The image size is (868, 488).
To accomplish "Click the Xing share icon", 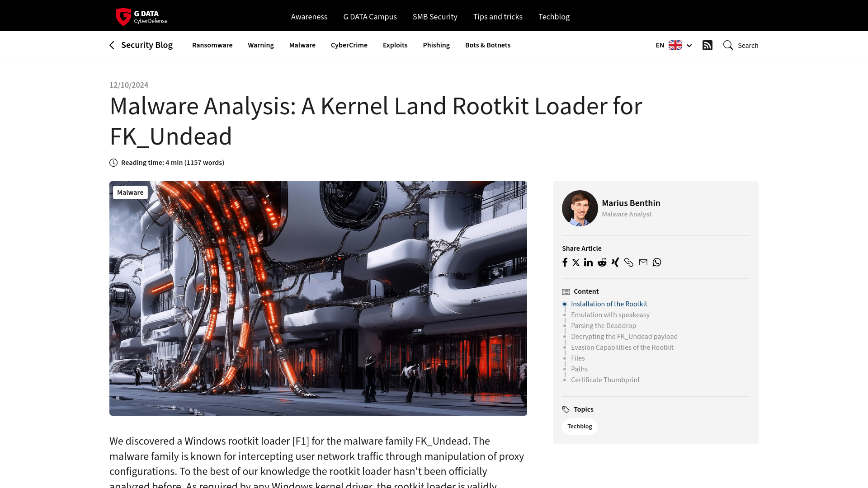I will point(615,262).
